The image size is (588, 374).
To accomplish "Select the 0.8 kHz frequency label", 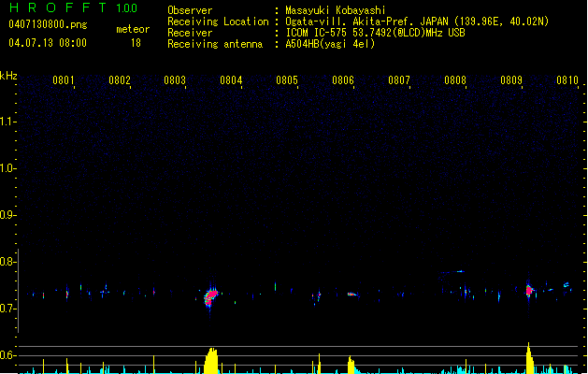I will [x=7, y=262].
